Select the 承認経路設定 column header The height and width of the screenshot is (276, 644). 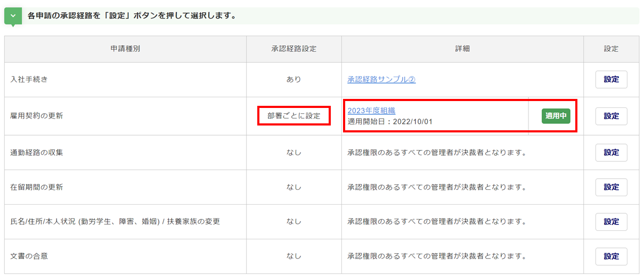point(294,49)
